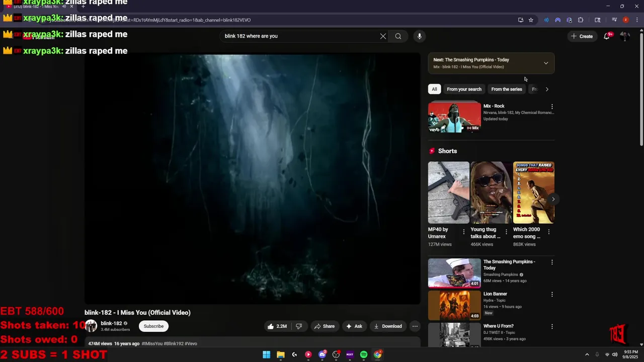Open YouTube notifications bell
Viewport: 644px width, 362px height.
coord(607,36)
